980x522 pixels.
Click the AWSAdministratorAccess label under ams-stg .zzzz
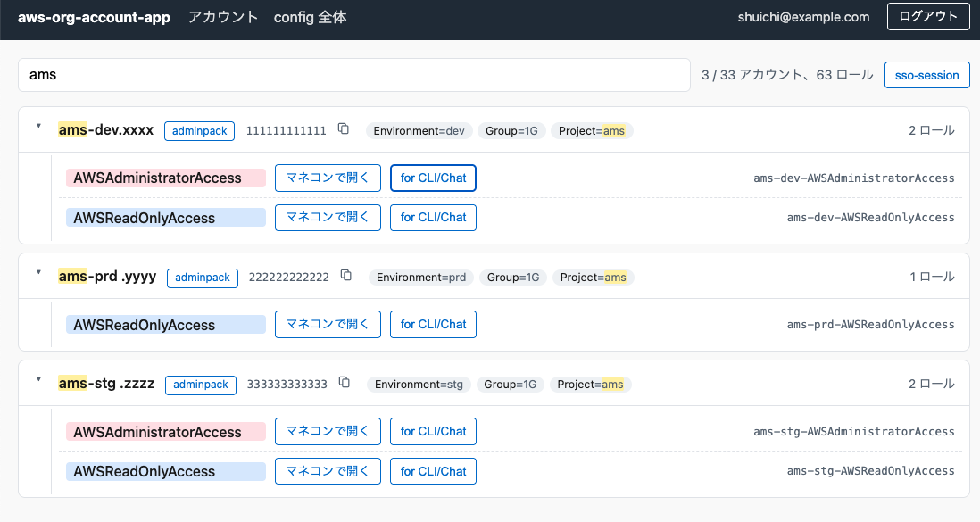[166, 431]
